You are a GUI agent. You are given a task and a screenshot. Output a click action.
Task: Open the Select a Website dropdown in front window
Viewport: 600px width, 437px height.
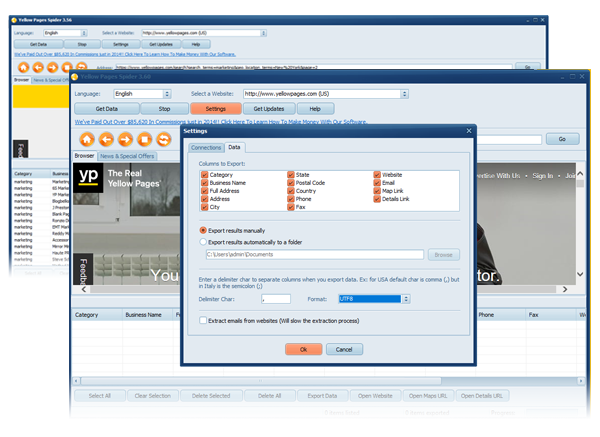click(404, 94)
